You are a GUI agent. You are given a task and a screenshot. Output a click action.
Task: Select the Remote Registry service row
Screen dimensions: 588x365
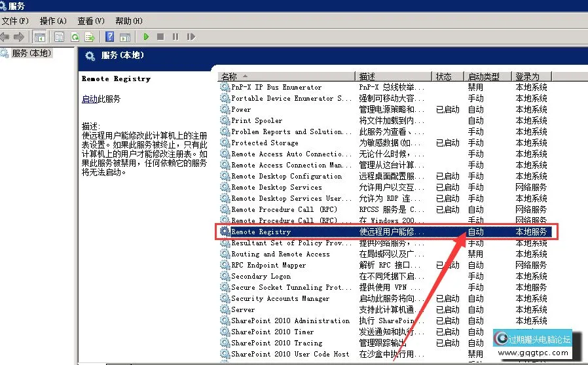click(261, 232)
